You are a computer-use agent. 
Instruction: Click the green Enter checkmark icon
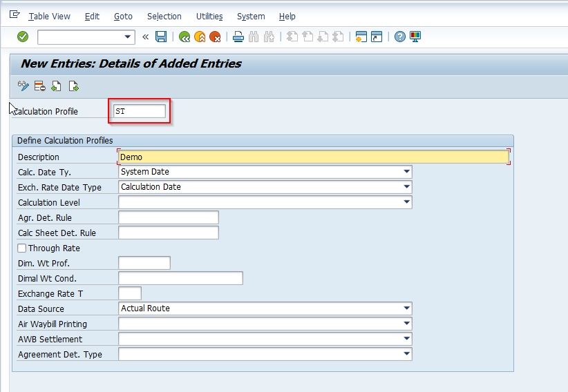pyautogui.click(x=23, y=37)
